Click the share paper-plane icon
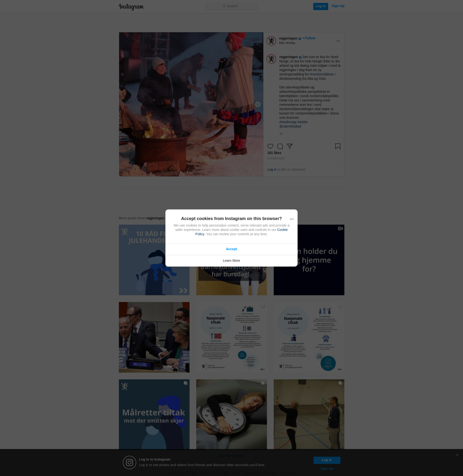Image resolution: width=463 pixels, height=476 pixels. pos(289,146)
